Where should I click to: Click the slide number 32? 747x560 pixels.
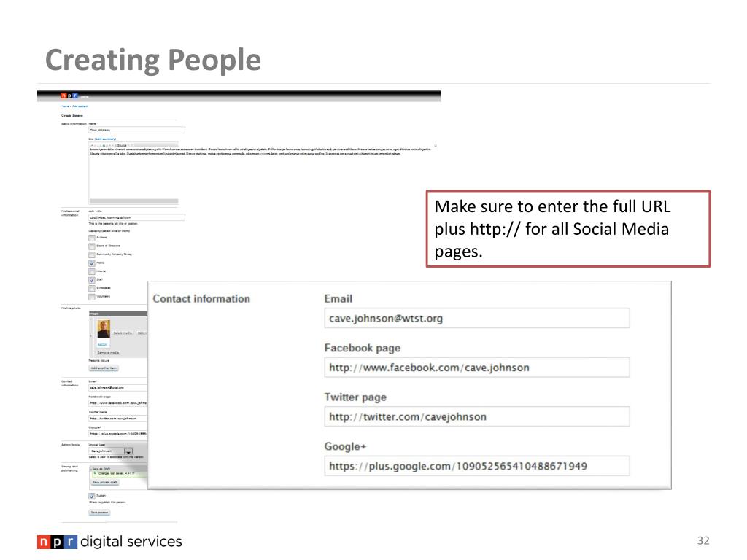tap(703, 540)
